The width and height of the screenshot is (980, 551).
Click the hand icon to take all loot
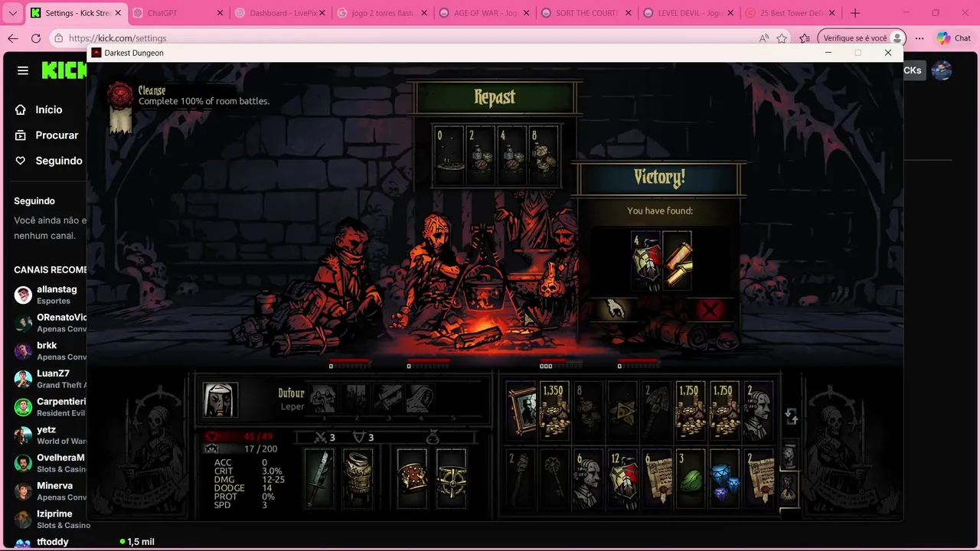point(616,309)
